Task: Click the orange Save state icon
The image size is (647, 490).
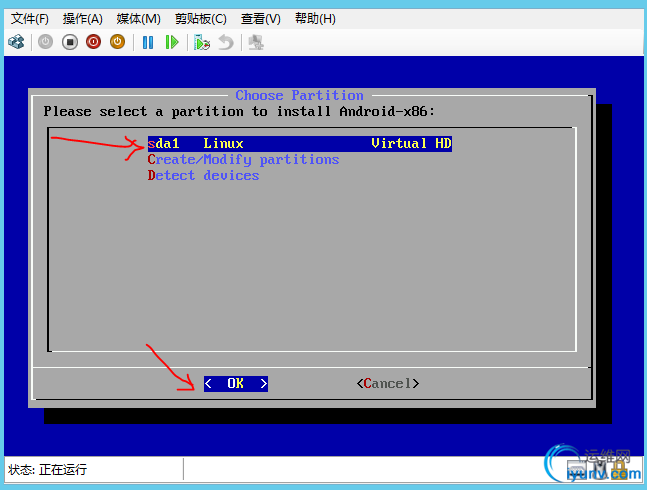Action: [118, 42]
